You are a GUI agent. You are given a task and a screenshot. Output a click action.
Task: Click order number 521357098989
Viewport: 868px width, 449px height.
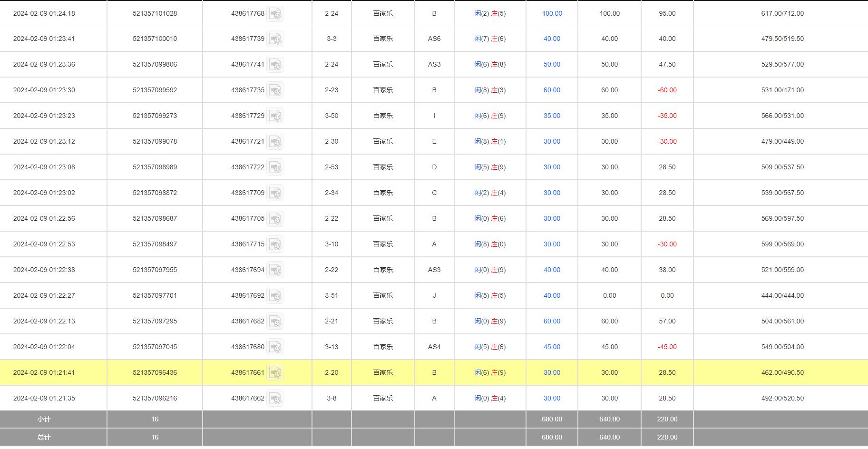[x=155, y=167]
